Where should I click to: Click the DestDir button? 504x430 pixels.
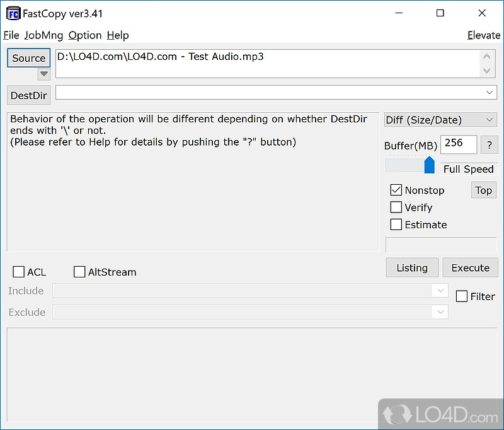[x=28, y=95]
